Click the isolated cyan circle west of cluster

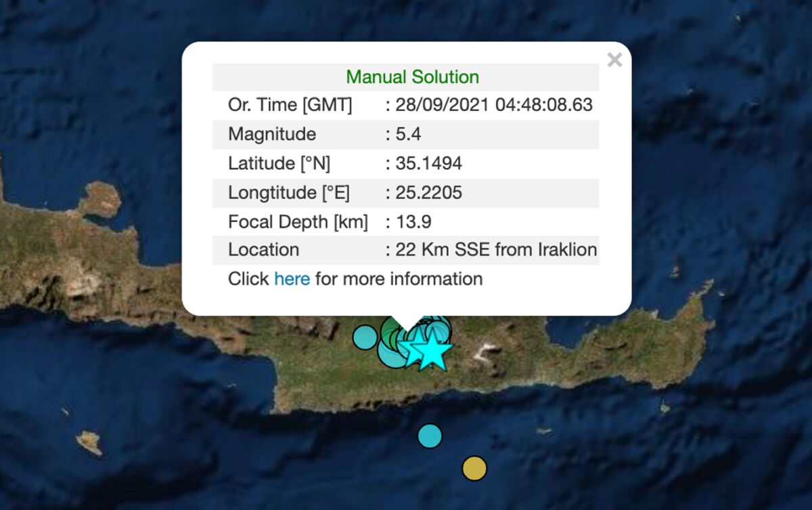tap(364, 337)
